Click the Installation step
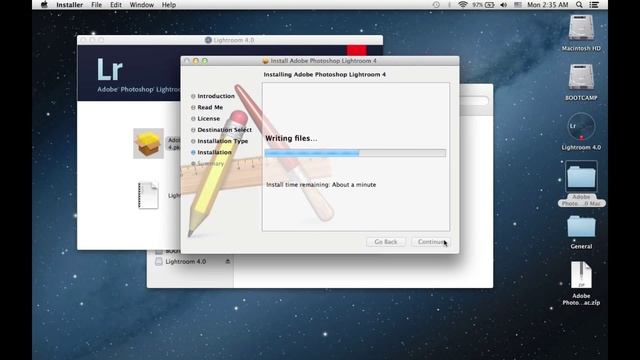640x360 pixels. point(214,152)
